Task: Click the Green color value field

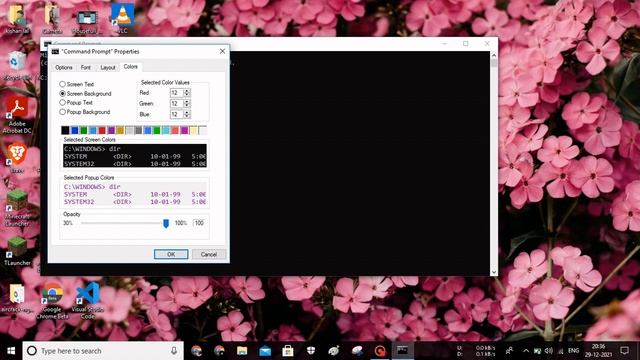Action: click(x=177, y=104)
